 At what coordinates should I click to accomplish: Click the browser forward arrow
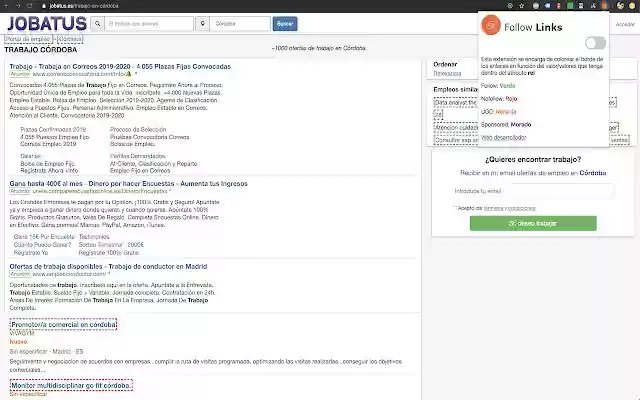click(x=18, y=6)
